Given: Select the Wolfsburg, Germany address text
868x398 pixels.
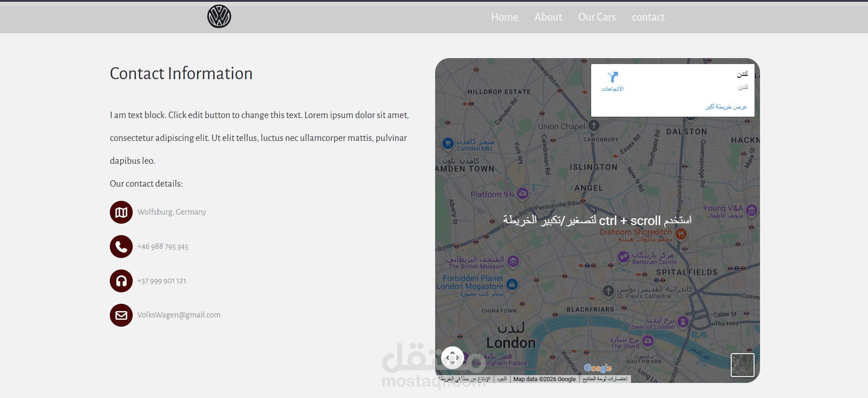Looking at the screenshot, I should tap(172, 212).
